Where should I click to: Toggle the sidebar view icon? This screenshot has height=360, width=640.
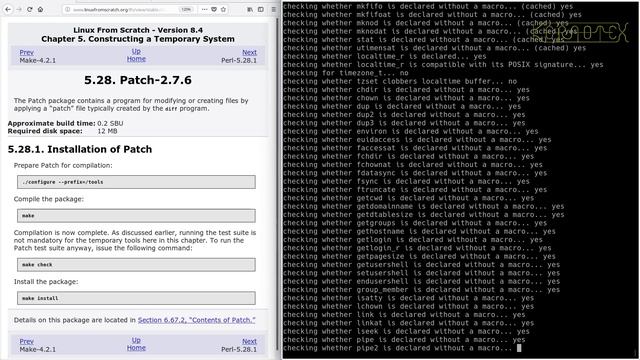pos(261,9)
